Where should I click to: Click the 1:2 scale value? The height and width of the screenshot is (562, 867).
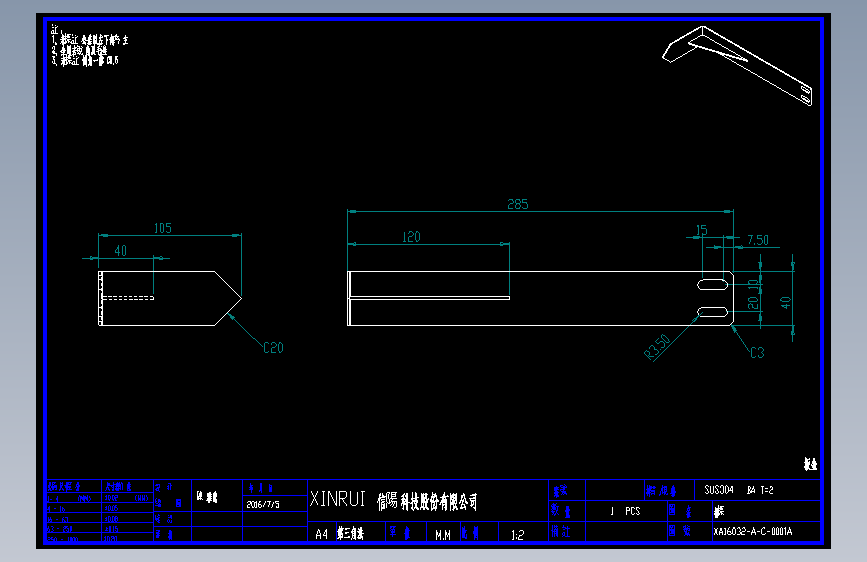coord(517,535)
